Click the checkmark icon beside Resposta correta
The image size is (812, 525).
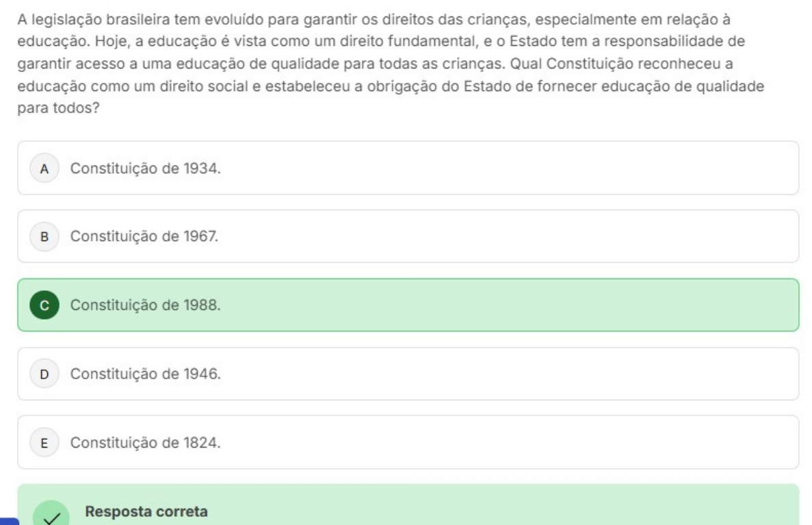pos(49,515)
